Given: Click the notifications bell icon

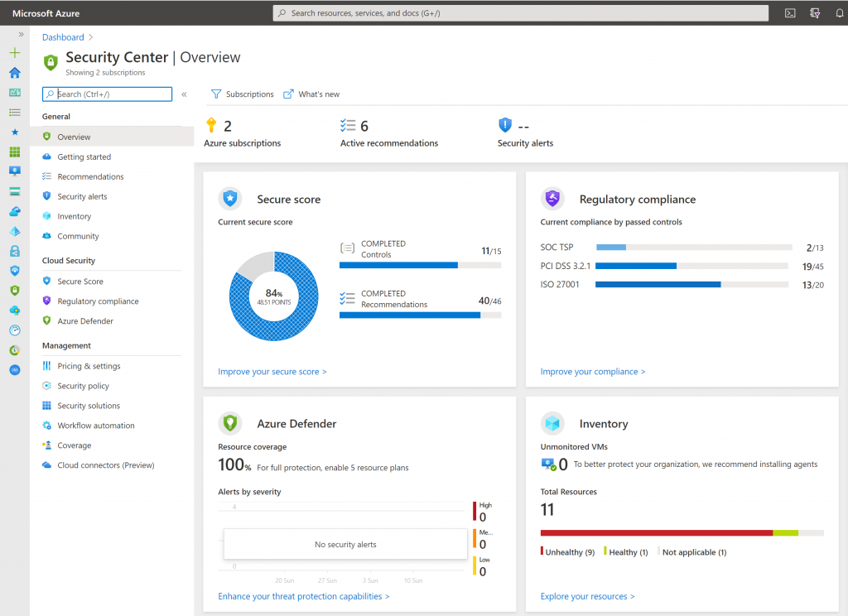Looking at the screenshot, I should [x=839, y=13].
